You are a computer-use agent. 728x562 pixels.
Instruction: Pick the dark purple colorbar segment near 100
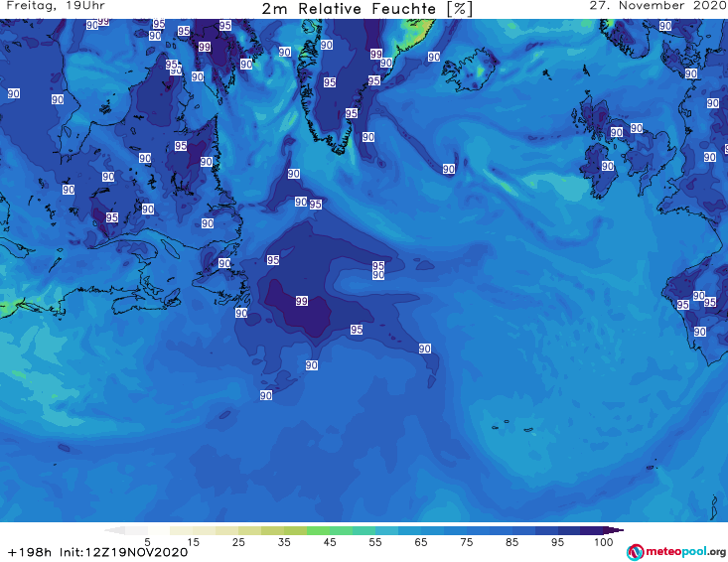[592, 530]
